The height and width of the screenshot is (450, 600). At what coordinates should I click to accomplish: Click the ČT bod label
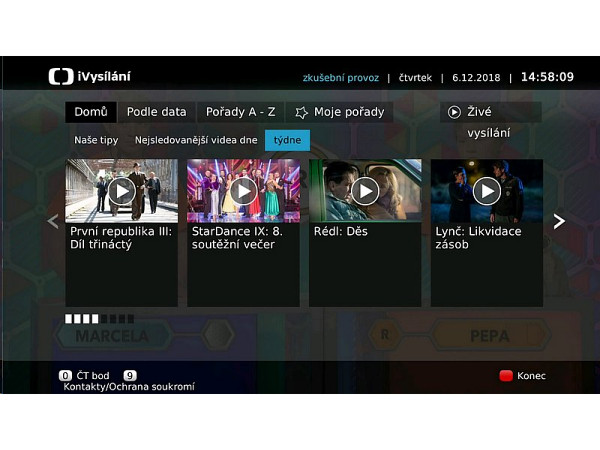click(x=93, y=376)
